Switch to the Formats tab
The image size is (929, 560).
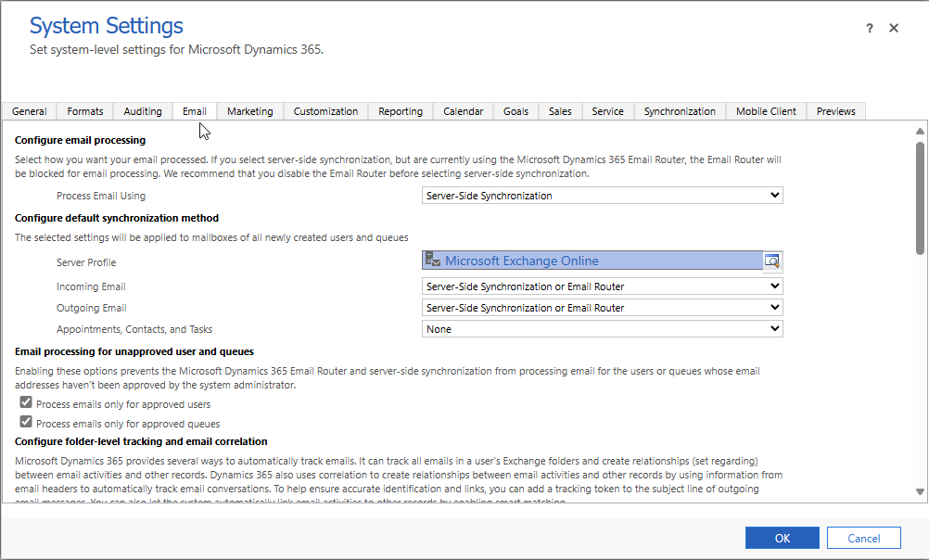(84, 111)
